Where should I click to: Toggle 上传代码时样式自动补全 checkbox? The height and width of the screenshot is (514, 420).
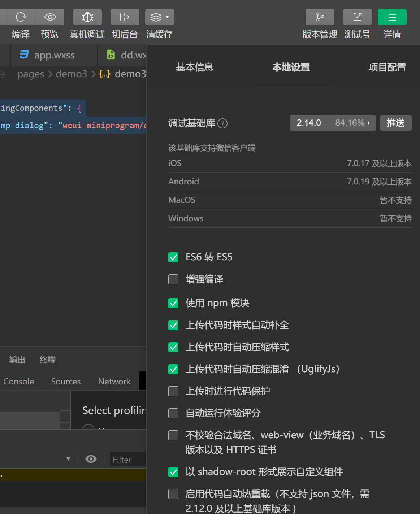(x=173, y=325)
